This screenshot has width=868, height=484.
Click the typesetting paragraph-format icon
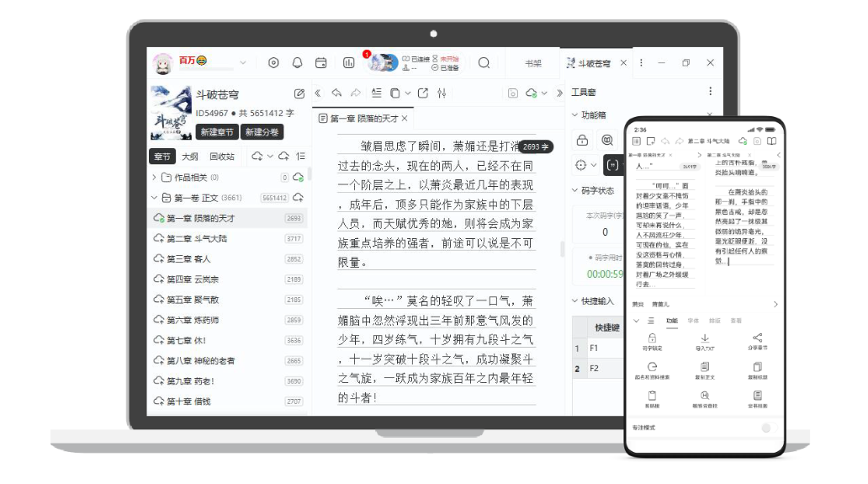point(377,93)
